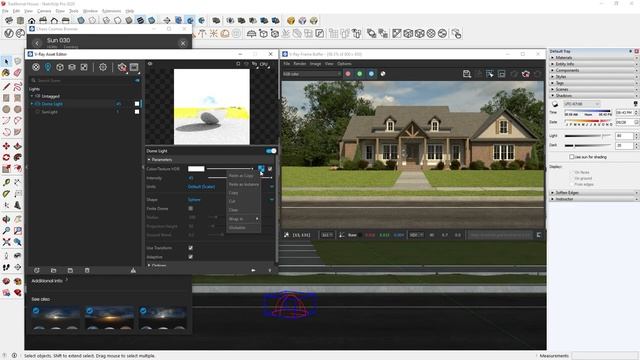Select the Orbit tool in left toolbar
Image resolution: width=640 pixels, height=360 pixels.
click(6, 219)
